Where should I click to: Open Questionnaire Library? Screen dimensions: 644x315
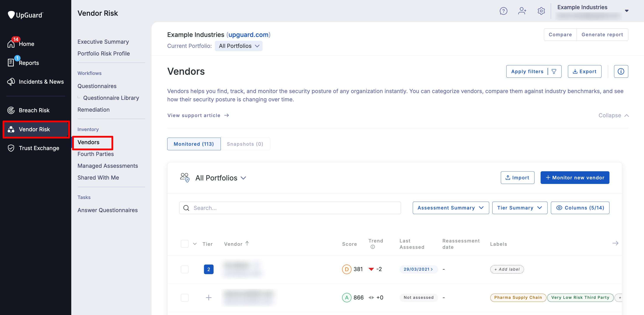tap(111, 98)
